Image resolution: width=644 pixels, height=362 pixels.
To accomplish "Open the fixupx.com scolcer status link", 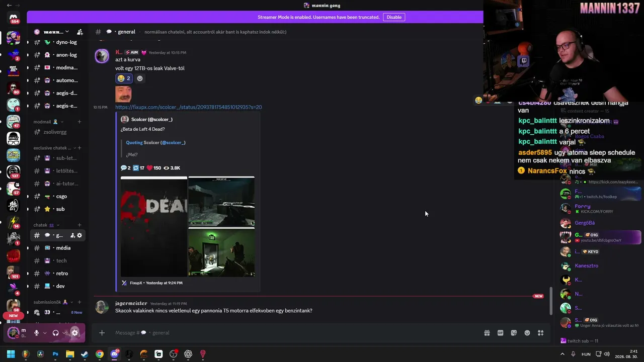I will (x=189, y=107).
